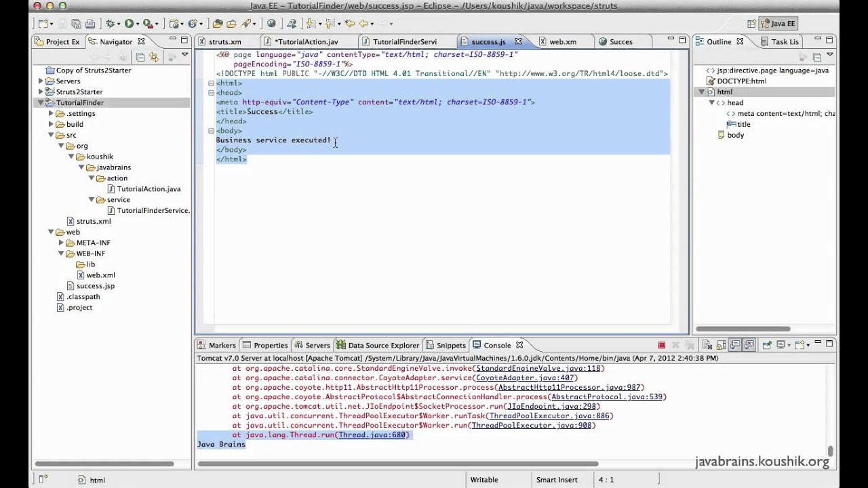Click the ThreadPoolExecutor.java:886 link
Screen dimensions: 868x488
(x=550, y=416)
